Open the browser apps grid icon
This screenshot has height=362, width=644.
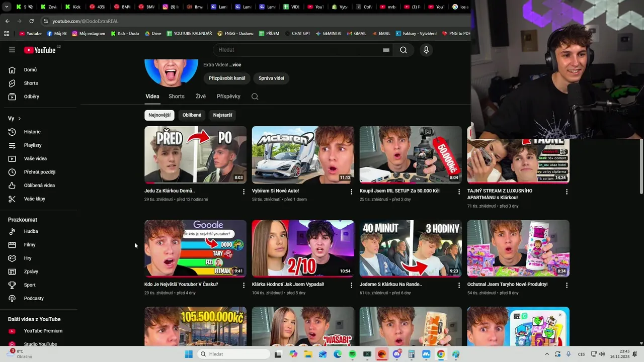7,34
